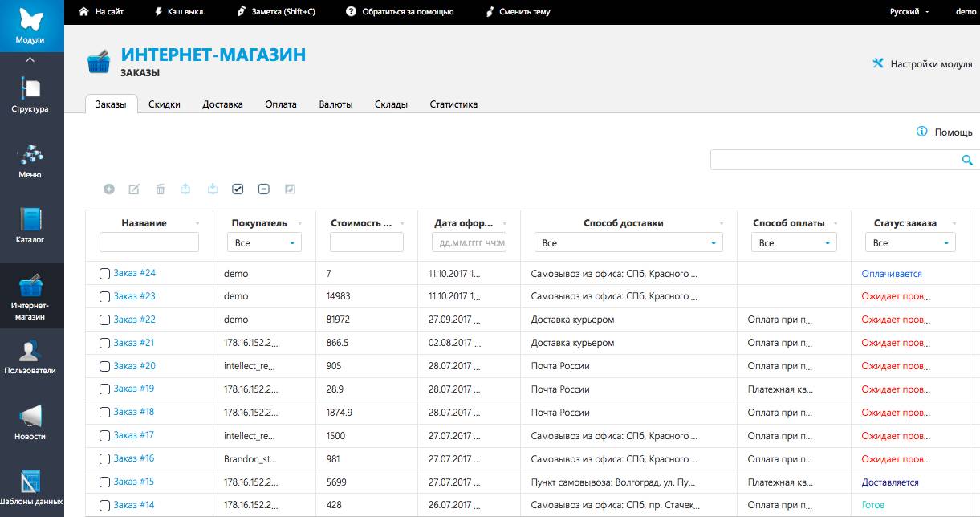
Task: Open the Пользователи module in sidebar
Action: (x=30, y=357)
